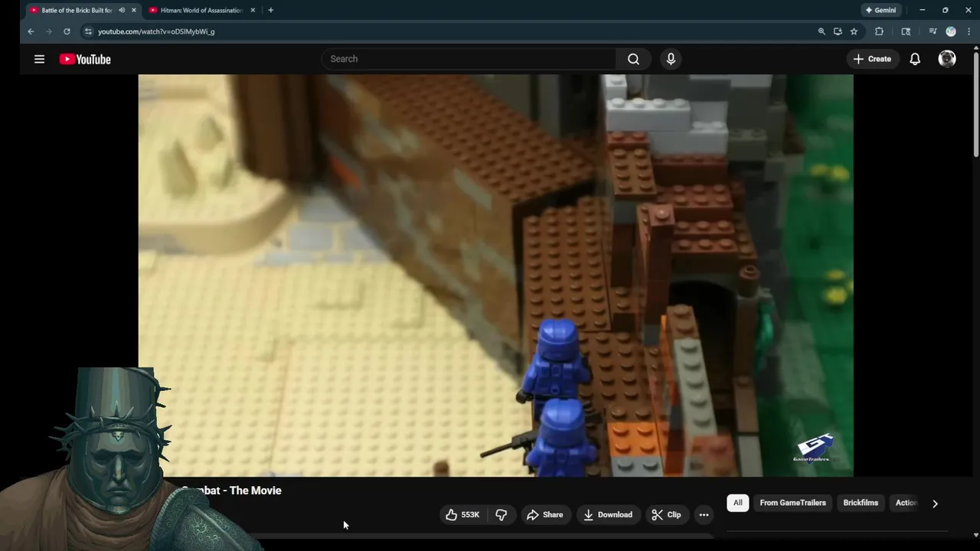Screen dimensions: 980x551
Task: View site information icon in address bar
Action: pyautogui.click(x=88, y=31)
